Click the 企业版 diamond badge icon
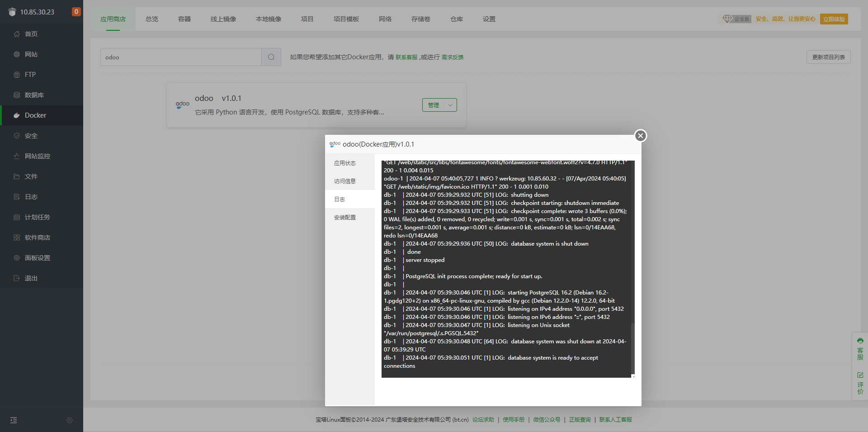 pos(727,19)
